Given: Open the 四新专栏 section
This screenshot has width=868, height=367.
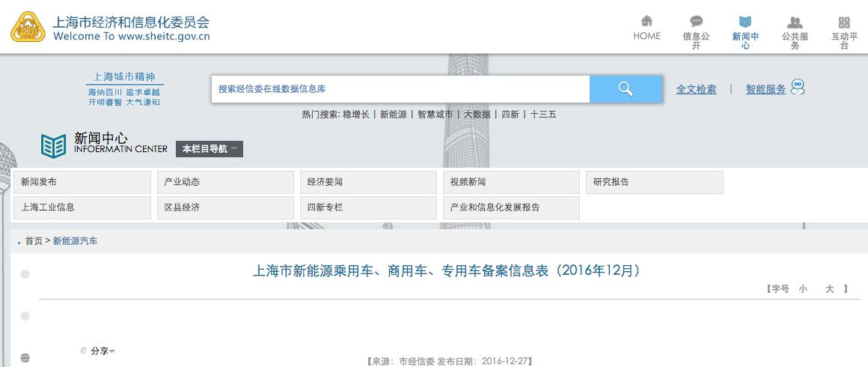Looking at the screenshot, I should (368, 207).
